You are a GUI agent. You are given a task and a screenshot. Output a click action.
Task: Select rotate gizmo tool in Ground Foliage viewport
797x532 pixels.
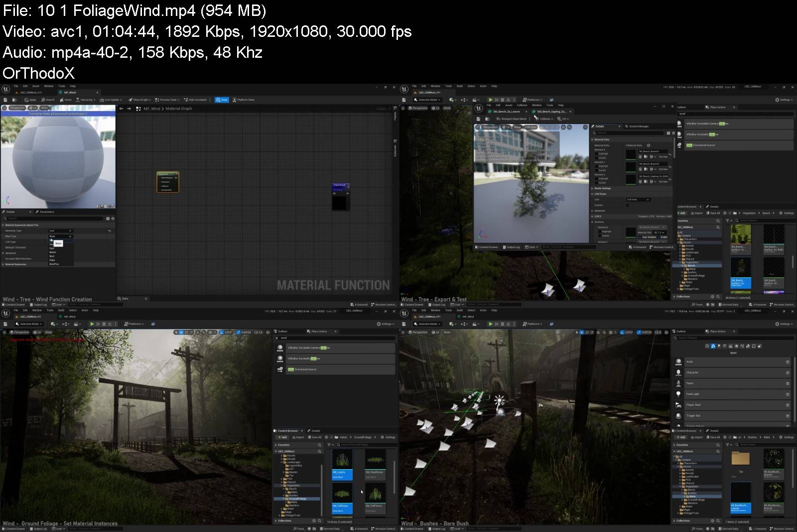click(187, 332)
